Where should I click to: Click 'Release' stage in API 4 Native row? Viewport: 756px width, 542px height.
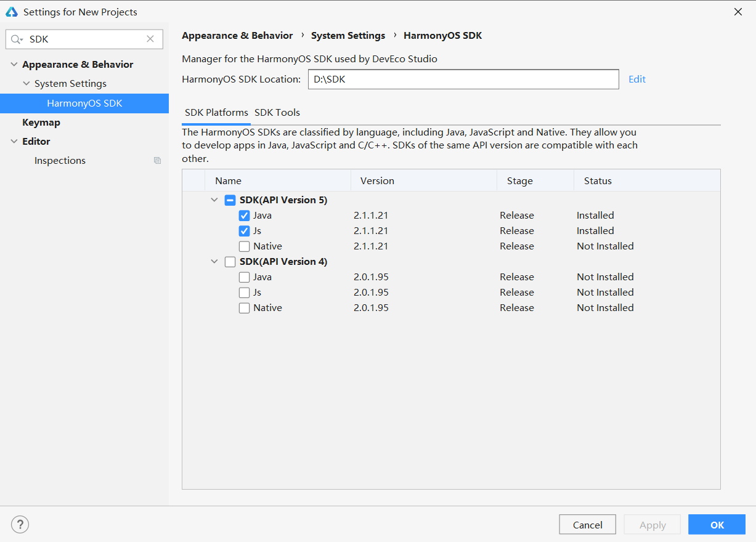(x=517, y=308)
